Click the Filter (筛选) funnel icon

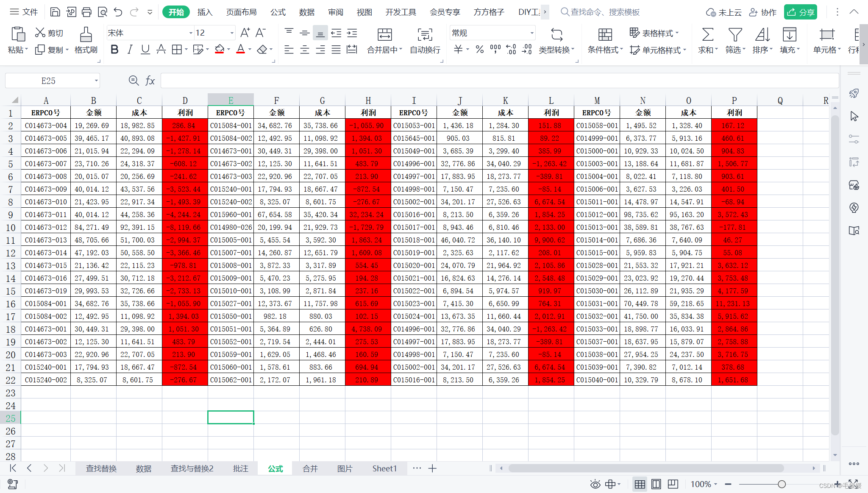[735, 35]
